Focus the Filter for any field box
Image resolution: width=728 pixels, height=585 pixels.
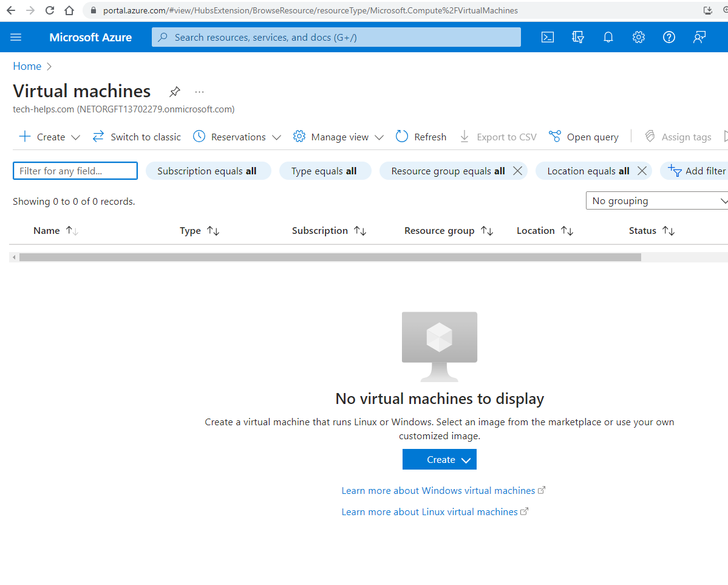pyautogui.click(x=75, y=171)
